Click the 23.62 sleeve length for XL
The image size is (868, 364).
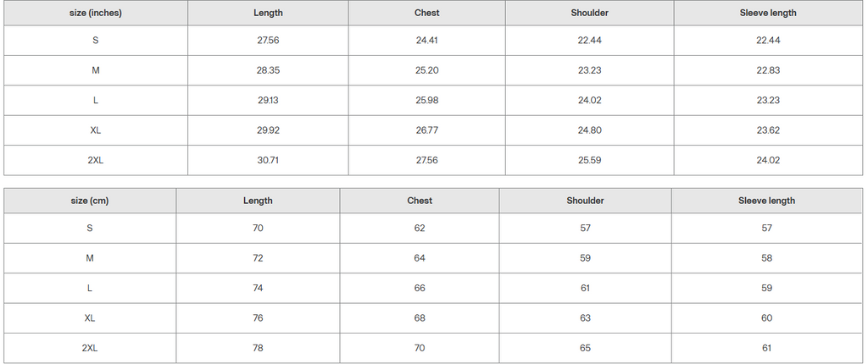768,130
